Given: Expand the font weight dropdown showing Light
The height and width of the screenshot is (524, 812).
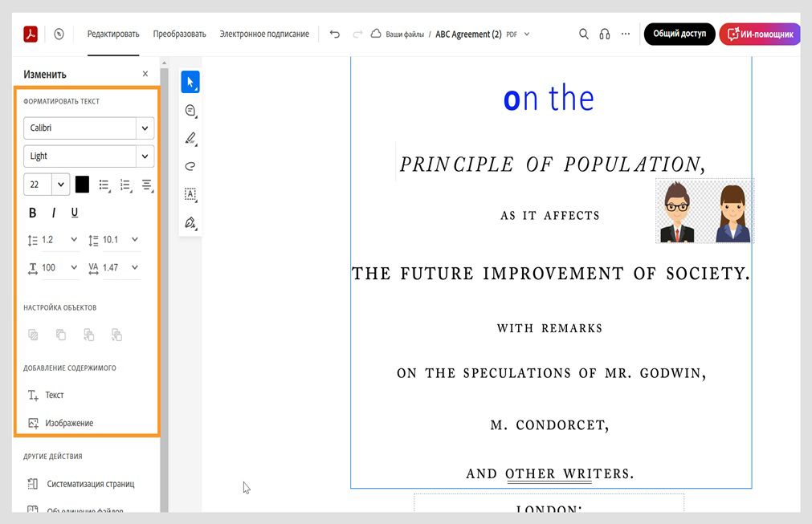Looking at the screenshot, I should click(143, 156).
